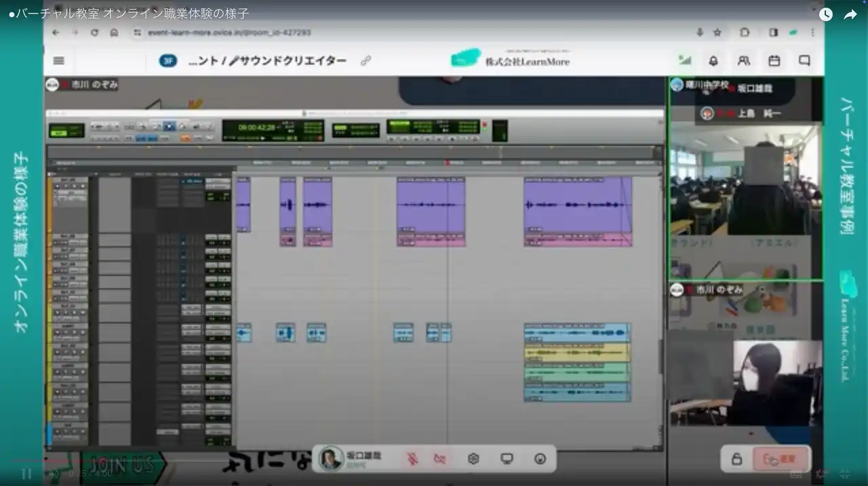Open the 3F floor selector badge
Image resolution: width=868 pixels, height=486 pixels.
168,60
